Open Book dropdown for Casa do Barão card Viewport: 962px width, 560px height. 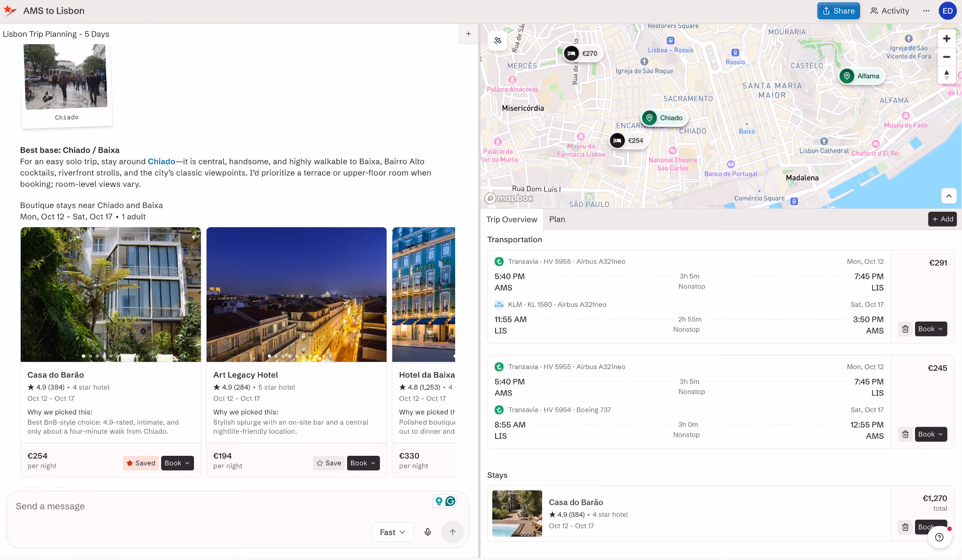pyautogui.click(x=177, y=463)
